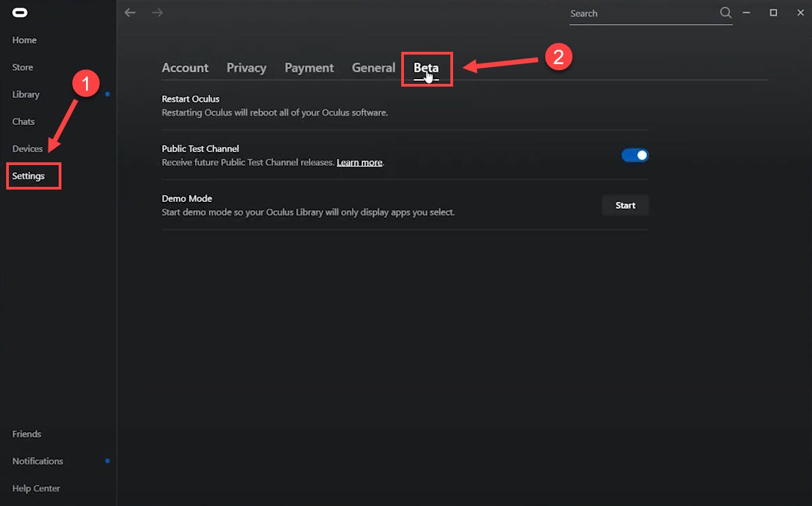Open the Help Center
The image size is (812, 506).
pyautogui.click(x=36, y=488)
